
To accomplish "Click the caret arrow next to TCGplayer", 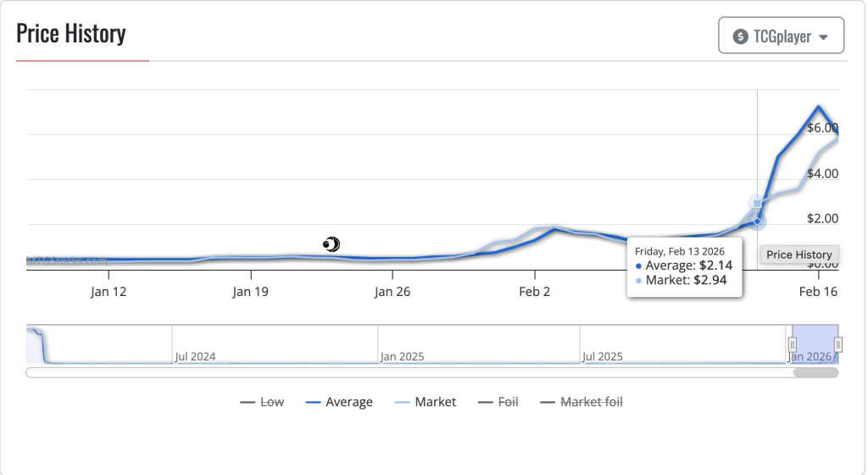I will tap(823, 37).
